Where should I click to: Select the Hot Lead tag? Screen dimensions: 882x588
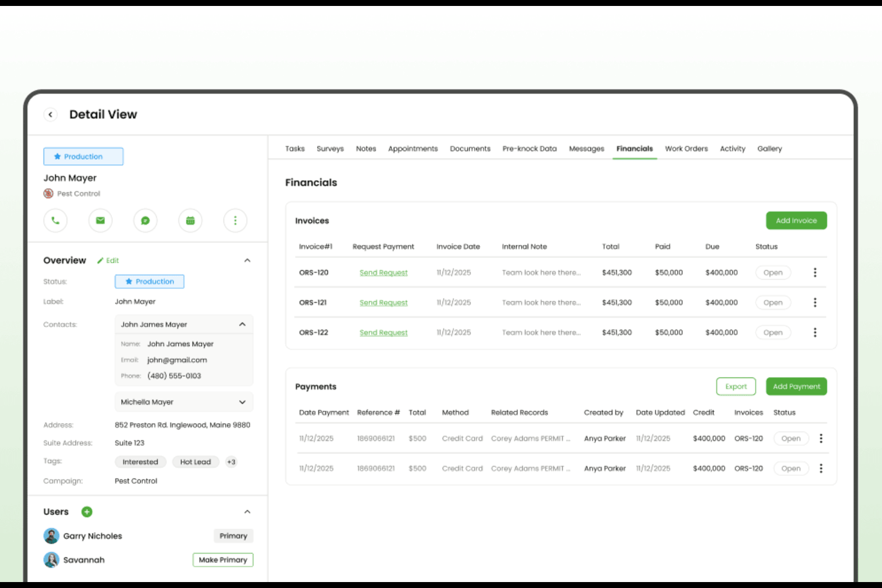click(195, 462)
